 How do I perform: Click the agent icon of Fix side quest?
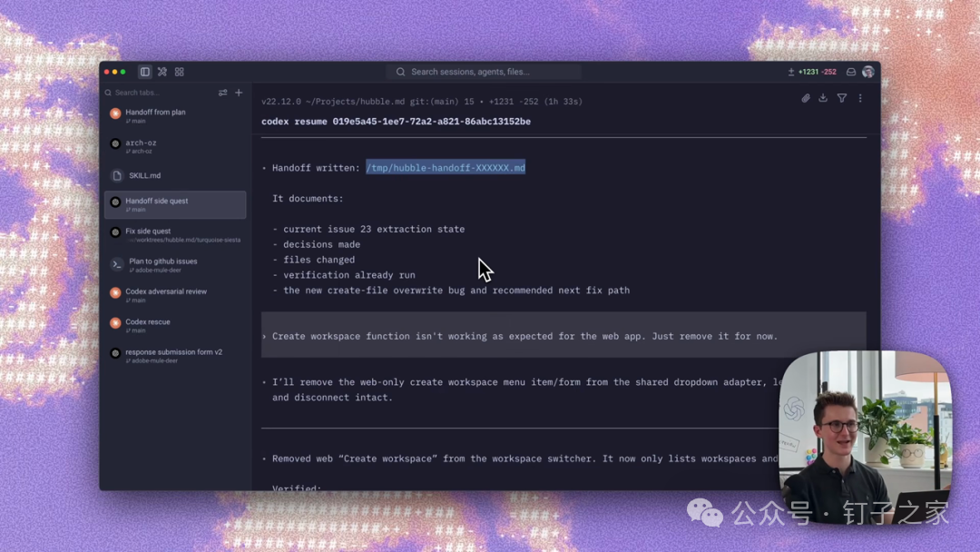pos(115,232)
